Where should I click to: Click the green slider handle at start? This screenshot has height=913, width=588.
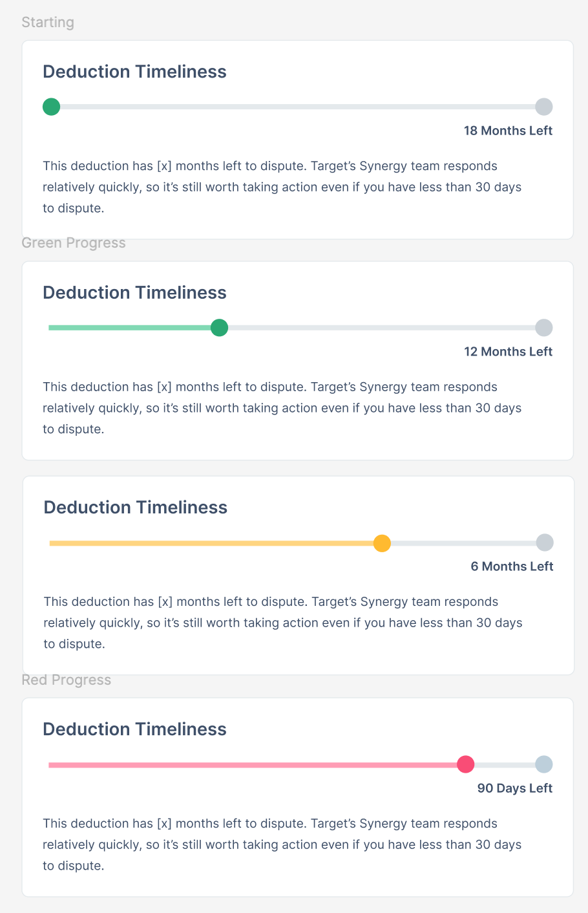pyautogui.click(x=51, y=107)
